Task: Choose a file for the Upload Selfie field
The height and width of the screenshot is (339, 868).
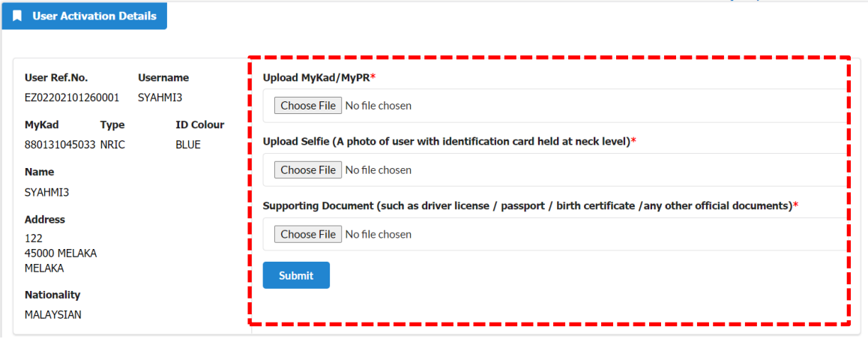Action: [308, 169]
